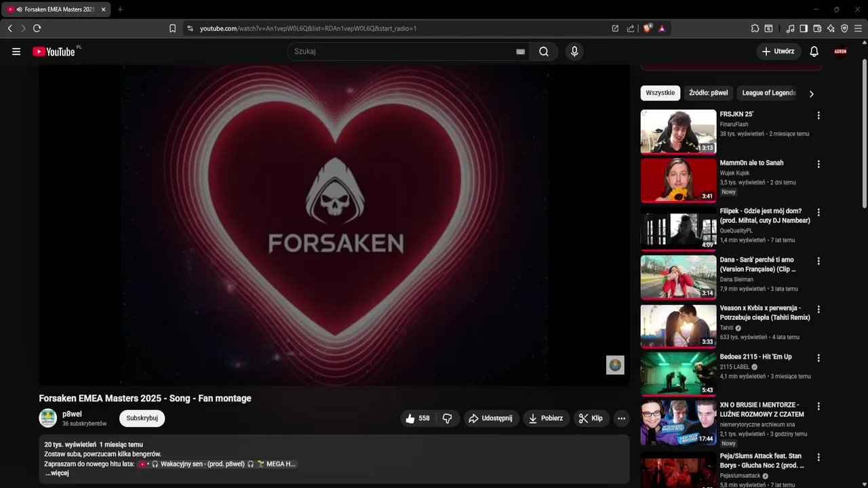Toggle the browser sidebar panel

[x=804, y=28]
